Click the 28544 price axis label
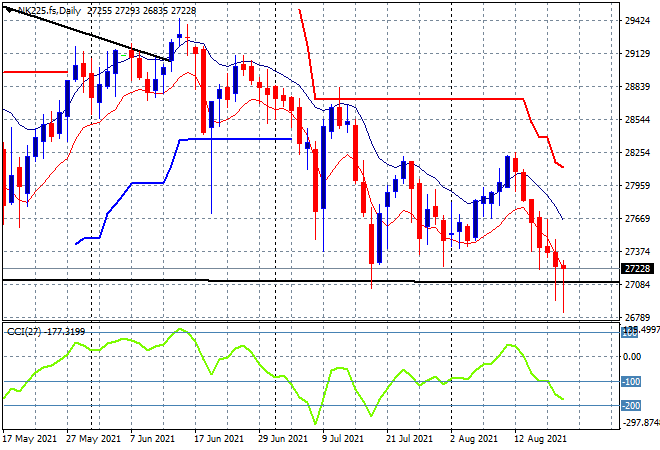This screenshot has width=660, height=450. tap(637, 120)
